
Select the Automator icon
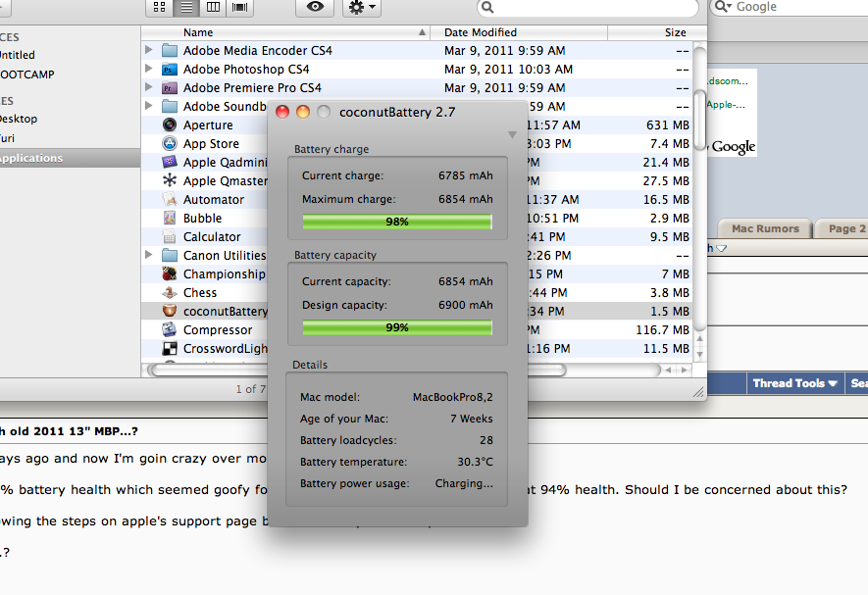tap(170, 199)
